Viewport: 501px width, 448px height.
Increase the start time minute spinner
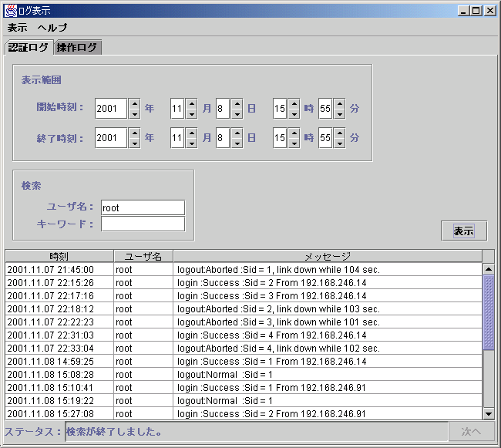tap(340, 103)
